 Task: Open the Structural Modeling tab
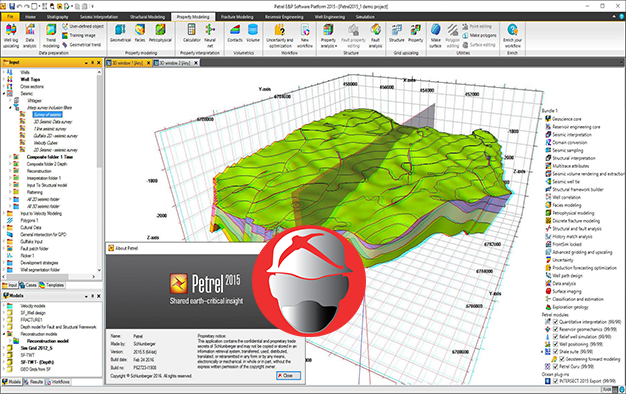click(x=147, y=17)
